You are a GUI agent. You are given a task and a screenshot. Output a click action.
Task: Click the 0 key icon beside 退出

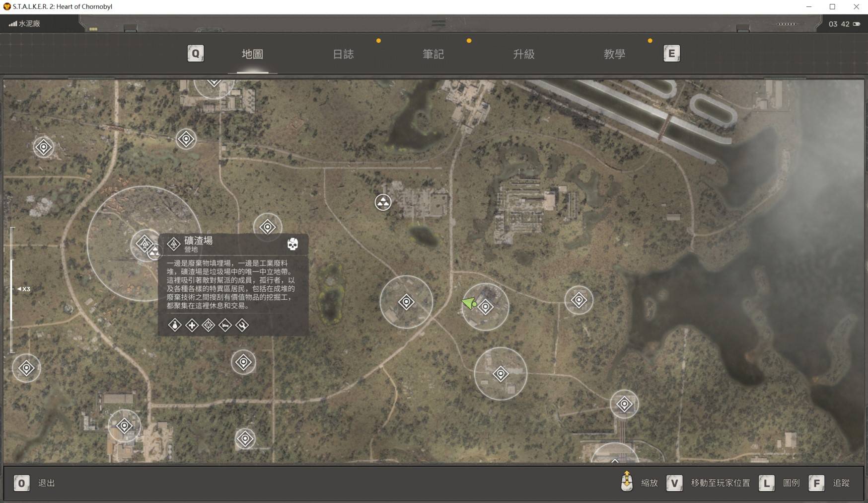21,483
